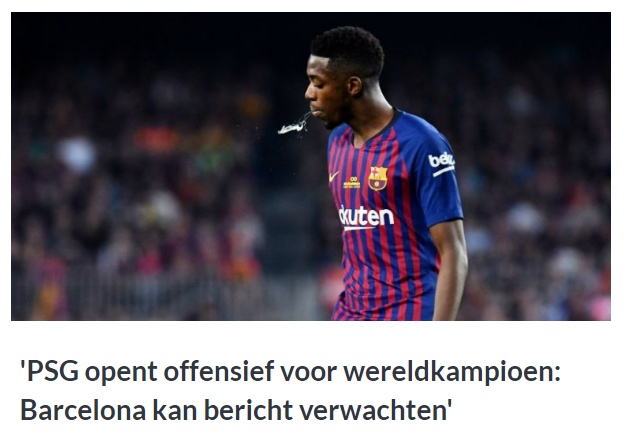Image resolution: width=629 pixels, height=430 pixels.
Task: Click the word 'offensief' in the headline
Action: (x=219, y=371)
